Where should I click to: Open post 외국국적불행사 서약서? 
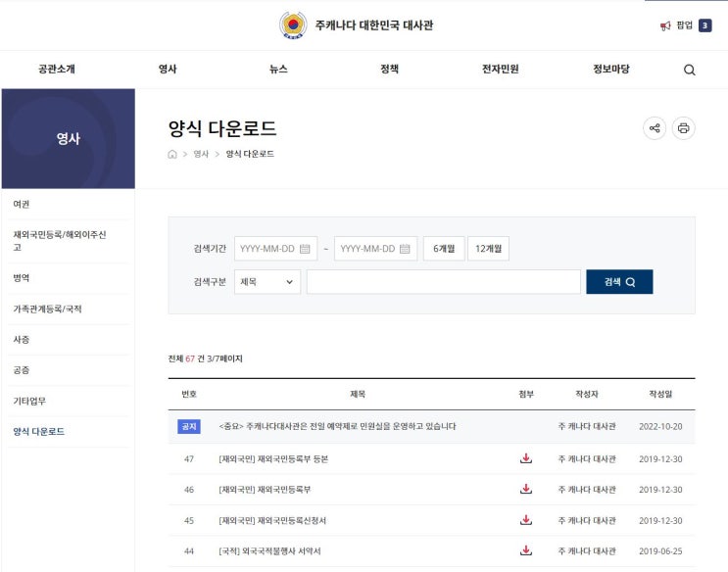pos(269,551)
